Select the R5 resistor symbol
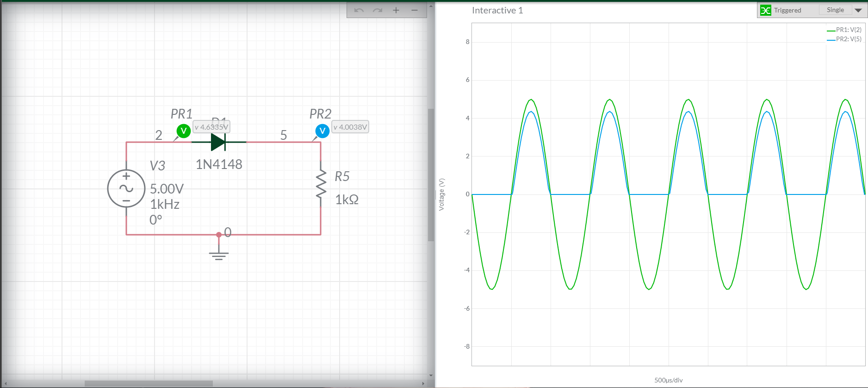Image resolution: width=868 pixels, height=388 pixels. pyautogui.click(x=321, y=184)
